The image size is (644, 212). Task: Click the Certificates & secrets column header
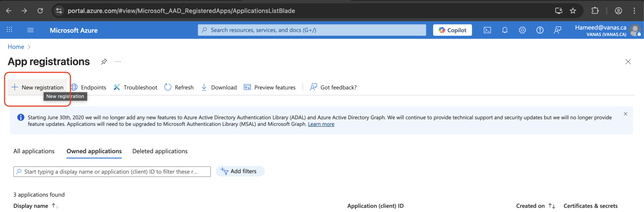tap(590, 206)
